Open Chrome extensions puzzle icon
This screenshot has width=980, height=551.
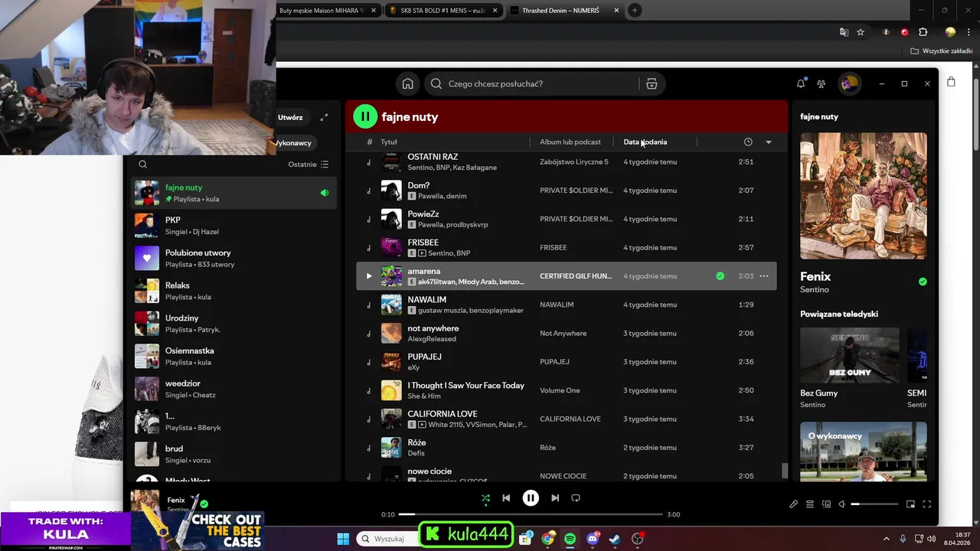(923, 32)
